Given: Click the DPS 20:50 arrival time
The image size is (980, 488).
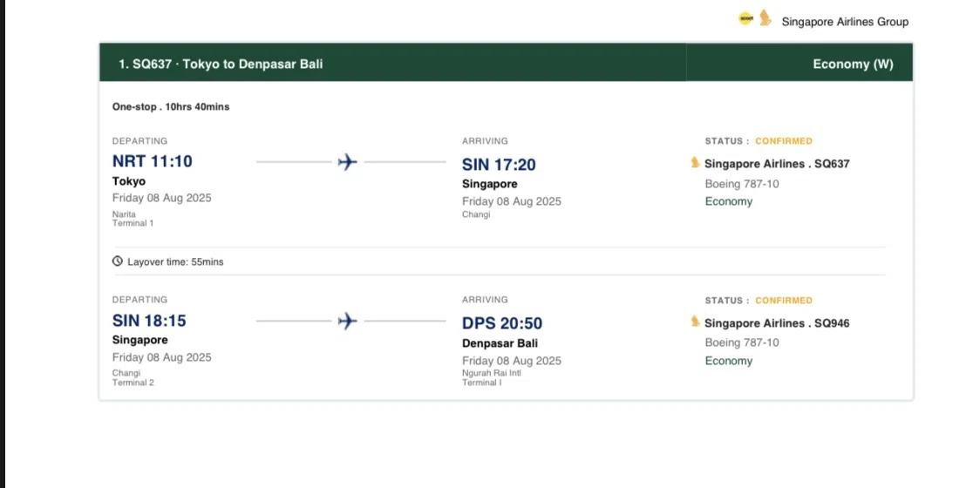Looking at the screenshot, I should [502, 323].
